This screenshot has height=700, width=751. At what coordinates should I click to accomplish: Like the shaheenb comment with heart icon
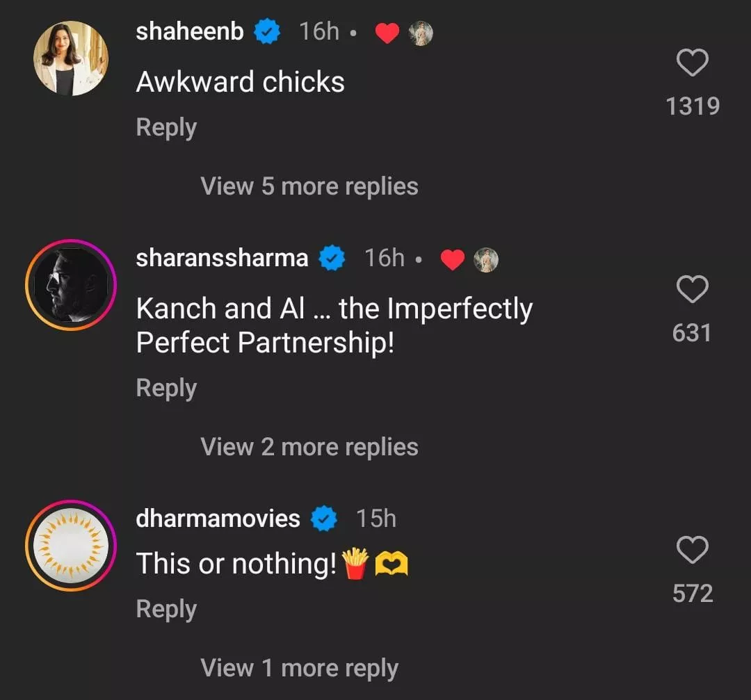pos(692,64)
